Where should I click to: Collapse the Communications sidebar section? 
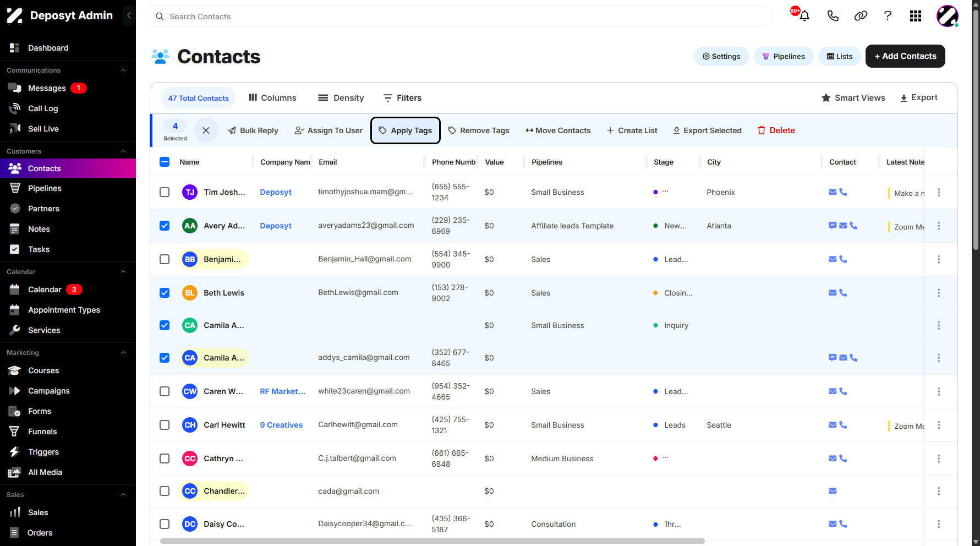point(123,70)
